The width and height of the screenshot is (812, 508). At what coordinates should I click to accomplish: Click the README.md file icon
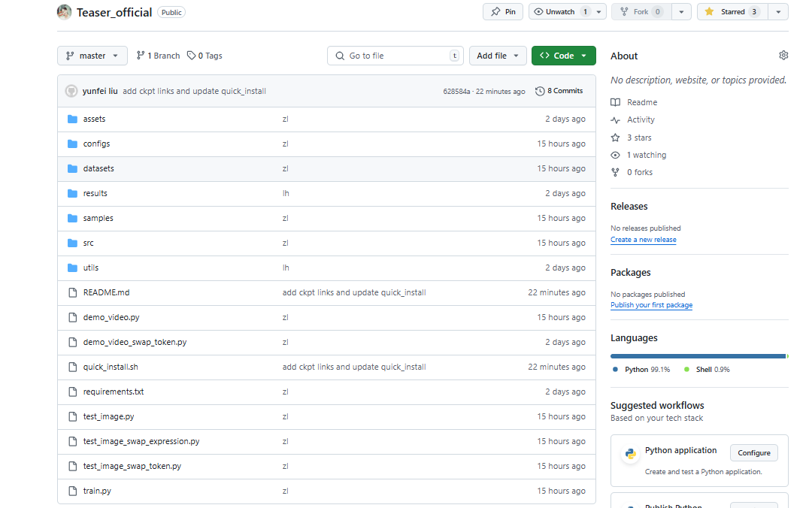[72, 292]
